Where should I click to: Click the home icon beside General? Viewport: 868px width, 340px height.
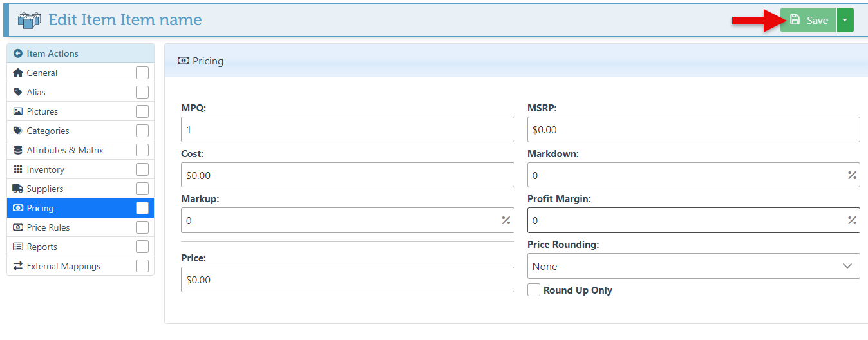[18, 73]
